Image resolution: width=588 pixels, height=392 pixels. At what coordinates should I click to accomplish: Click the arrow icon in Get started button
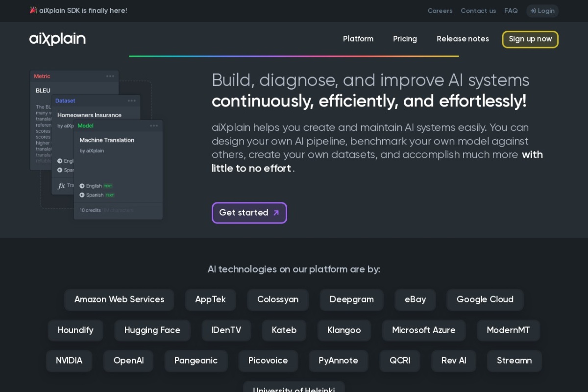276,213
